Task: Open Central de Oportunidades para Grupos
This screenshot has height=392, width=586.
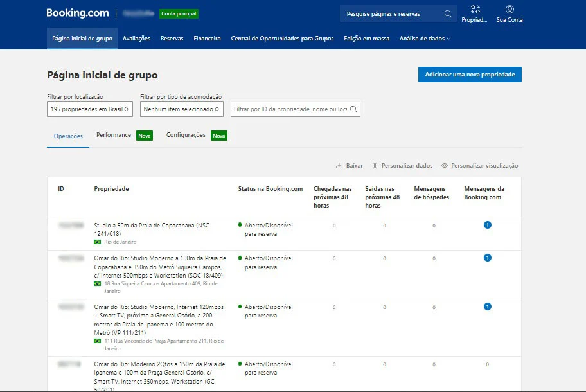Action: [x=282, y=39]
